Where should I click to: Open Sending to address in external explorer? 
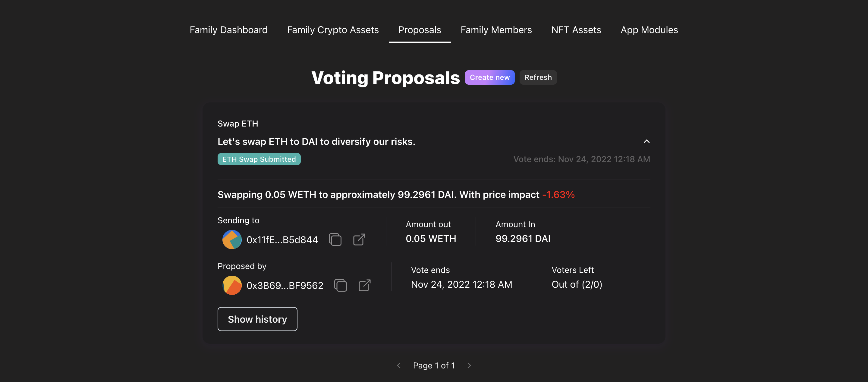pyautogui.click(x=359, y=240)
